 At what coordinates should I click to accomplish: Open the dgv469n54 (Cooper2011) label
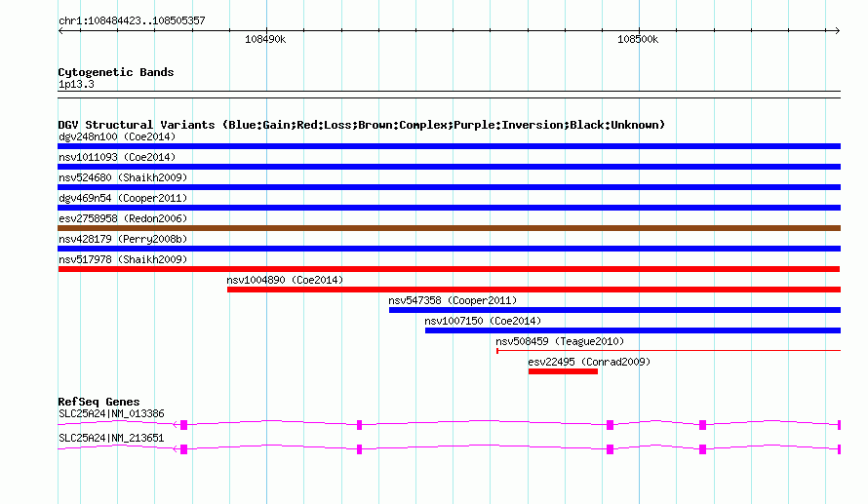tap(123, 198)
